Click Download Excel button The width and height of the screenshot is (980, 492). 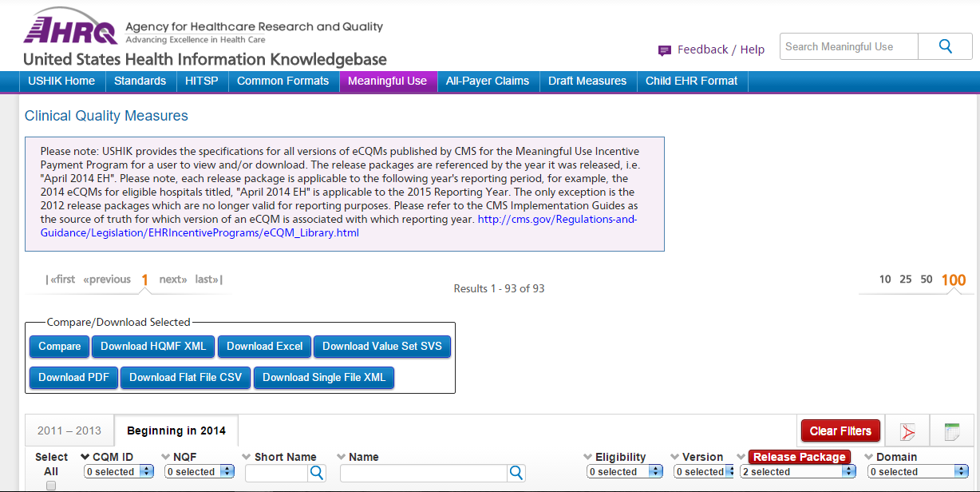[265, 347]
